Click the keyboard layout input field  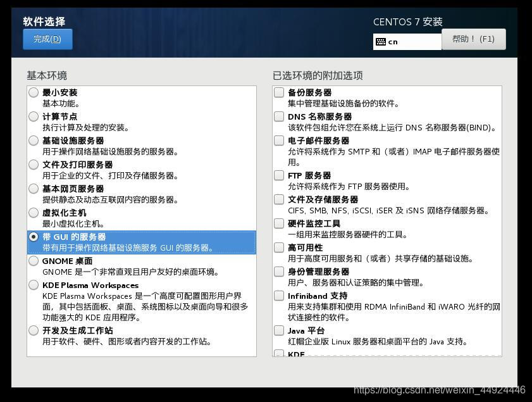click(x=411, y=42)
